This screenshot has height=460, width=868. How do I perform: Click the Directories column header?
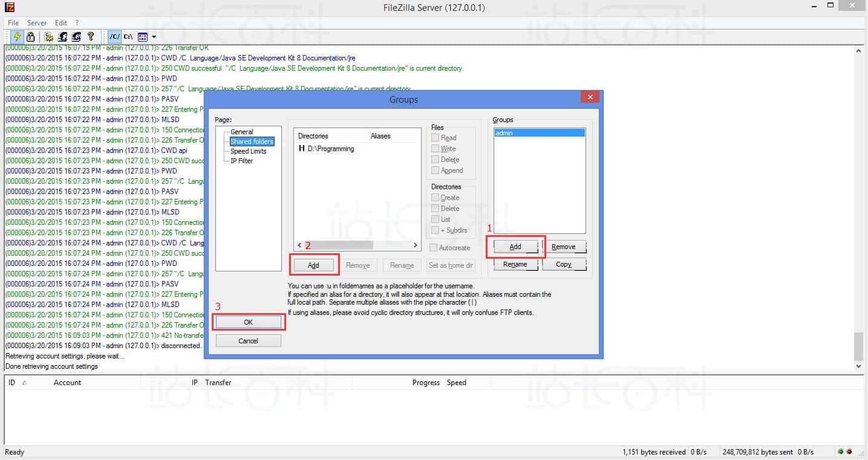coord(331,136)
